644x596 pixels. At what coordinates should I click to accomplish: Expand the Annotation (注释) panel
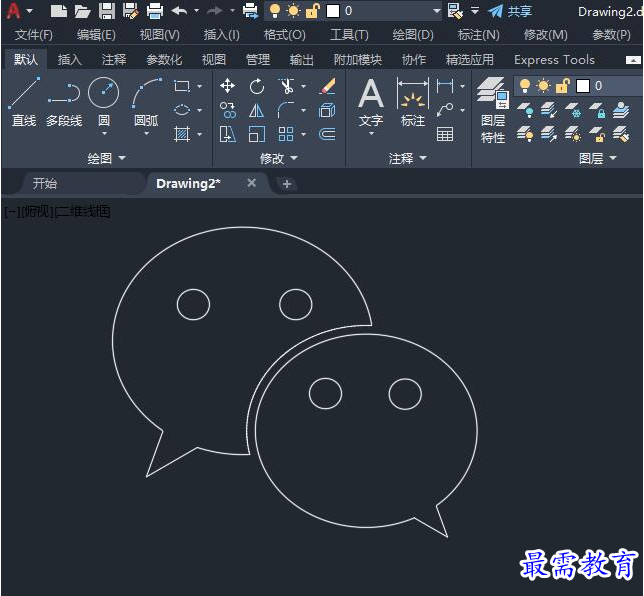coord(408,158)
